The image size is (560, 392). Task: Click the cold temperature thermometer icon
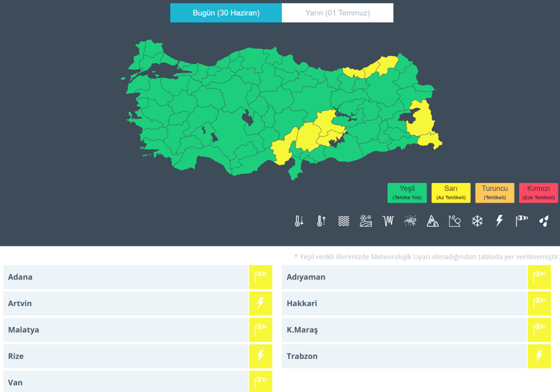tap(299, 221)
